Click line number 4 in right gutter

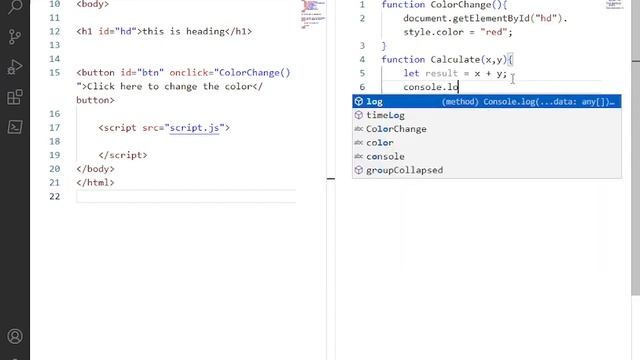[x=362, y=60]
